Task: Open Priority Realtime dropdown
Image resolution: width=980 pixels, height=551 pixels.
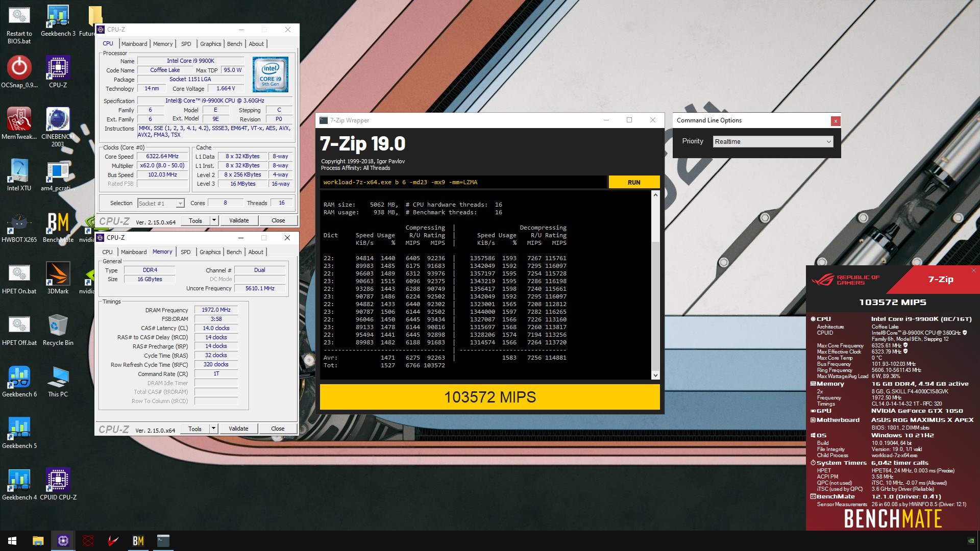Action: tap(773, 141)
